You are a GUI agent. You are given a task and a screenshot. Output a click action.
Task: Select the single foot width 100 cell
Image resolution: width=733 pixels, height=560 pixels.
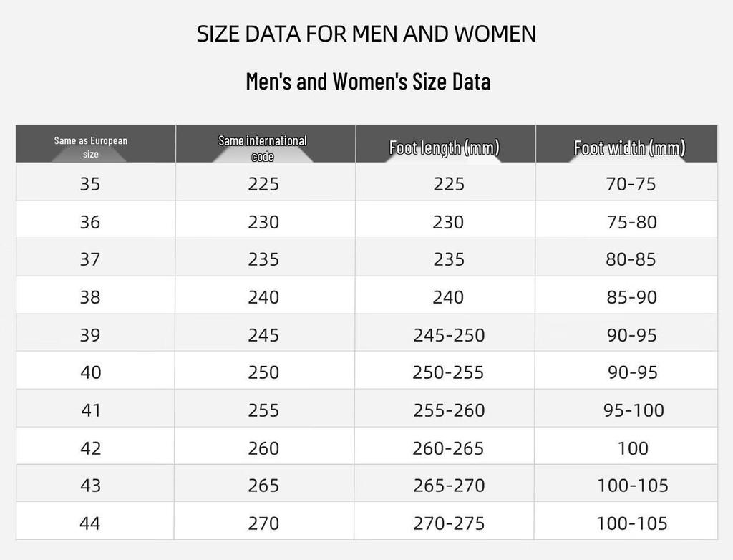pos(626,446)
